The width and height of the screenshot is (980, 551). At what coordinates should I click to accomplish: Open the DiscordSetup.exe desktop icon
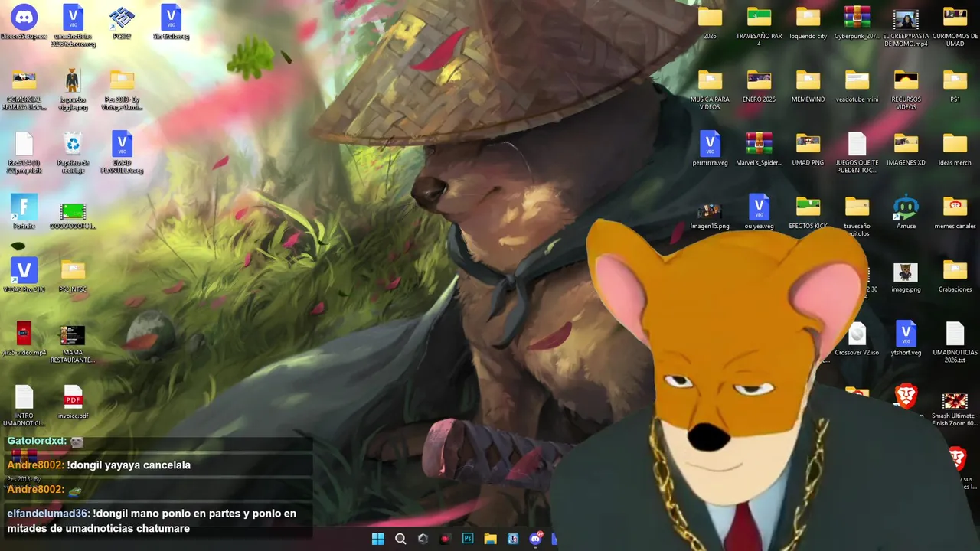point(24,17)
